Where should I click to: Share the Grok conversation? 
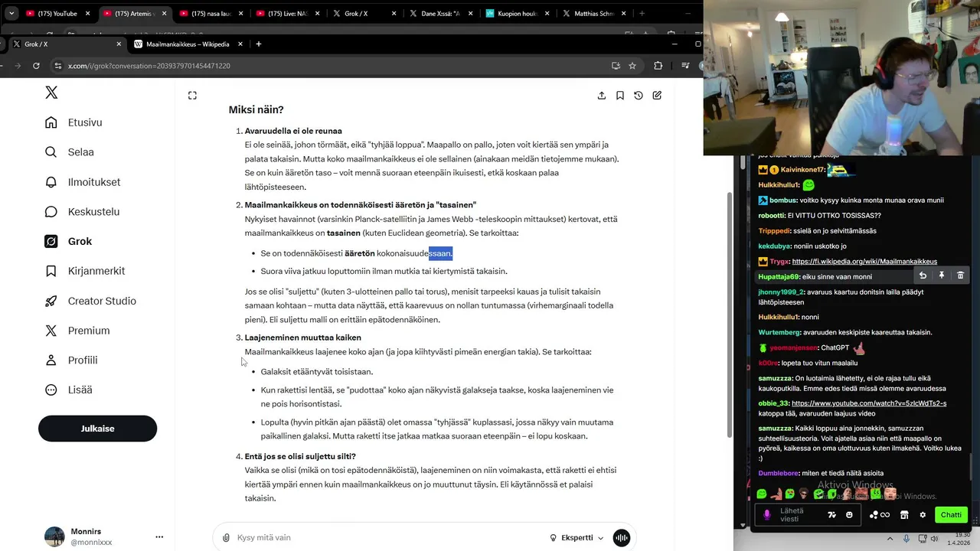(x=602, y=96)
